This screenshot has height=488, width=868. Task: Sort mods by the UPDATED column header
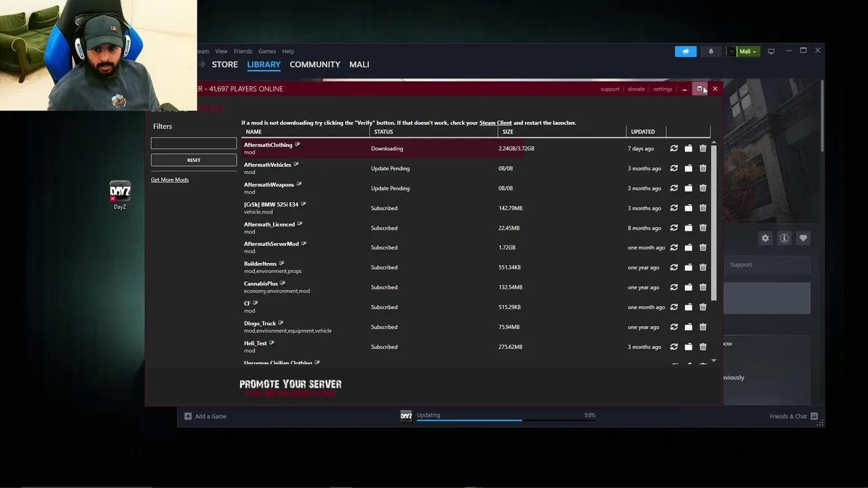[643, 131]
